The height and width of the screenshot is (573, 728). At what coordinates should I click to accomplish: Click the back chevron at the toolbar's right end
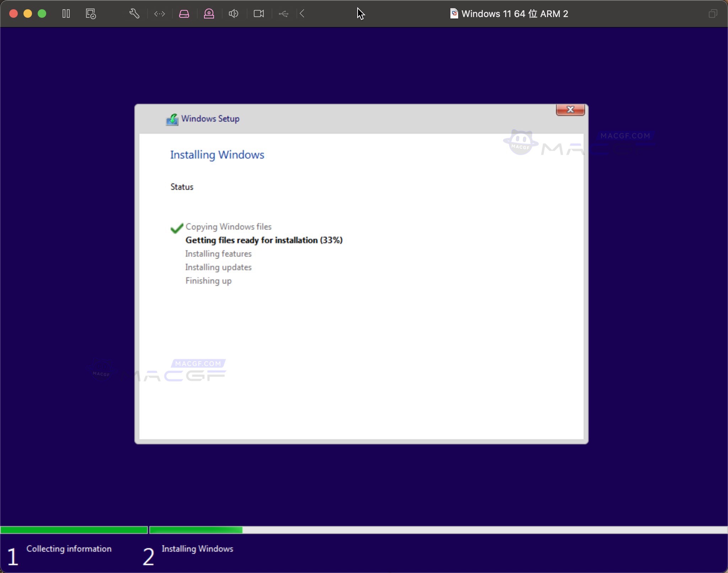coord(301,14)
